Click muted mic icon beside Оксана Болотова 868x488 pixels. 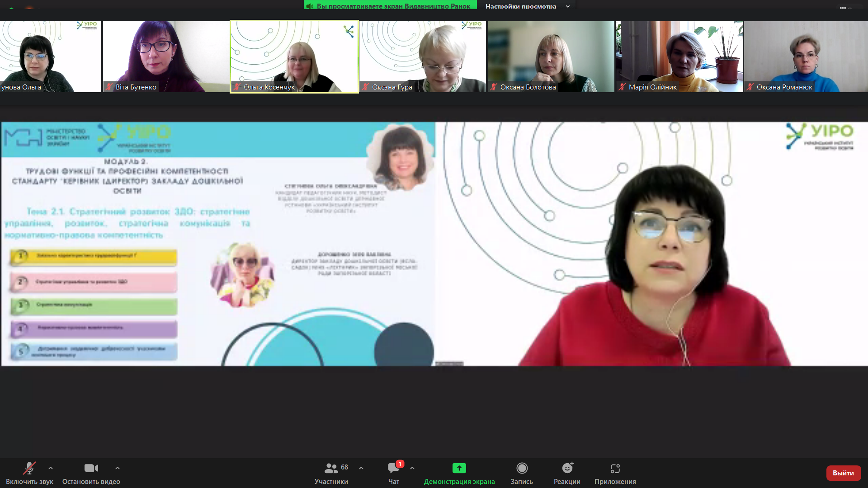pos(494,87)
